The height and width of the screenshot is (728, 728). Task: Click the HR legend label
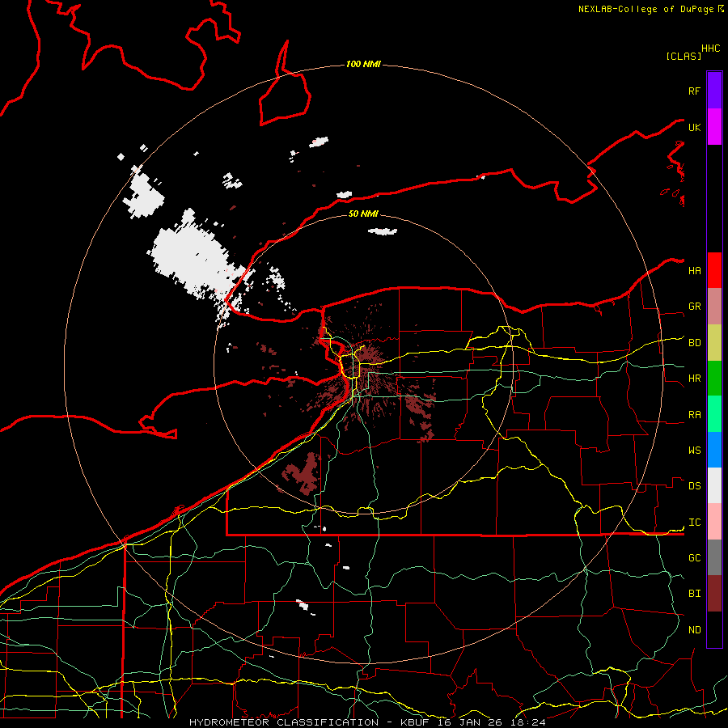[x=694, y=379]
